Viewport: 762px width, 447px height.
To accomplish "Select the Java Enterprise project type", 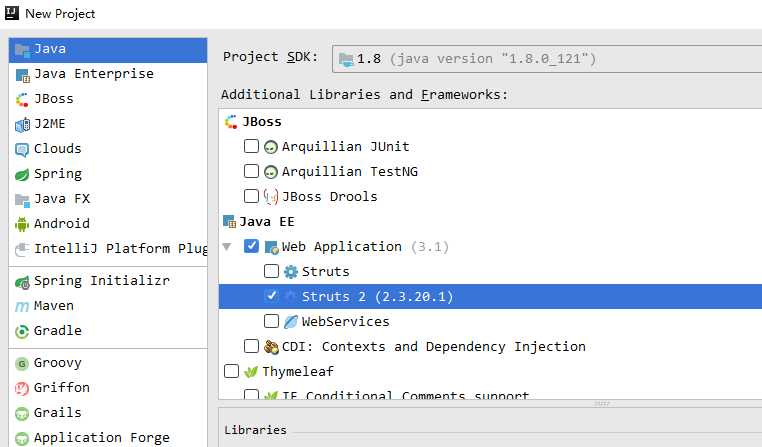I will pos(108,74).
